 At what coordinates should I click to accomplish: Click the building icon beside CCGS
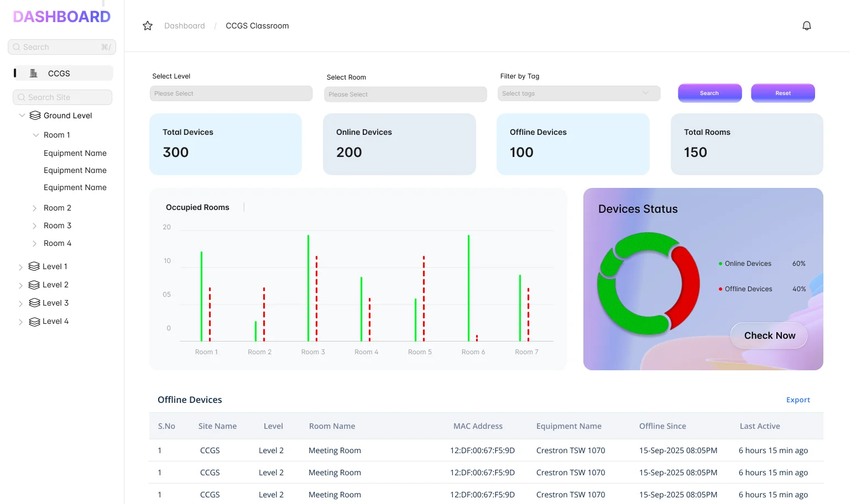33,72
